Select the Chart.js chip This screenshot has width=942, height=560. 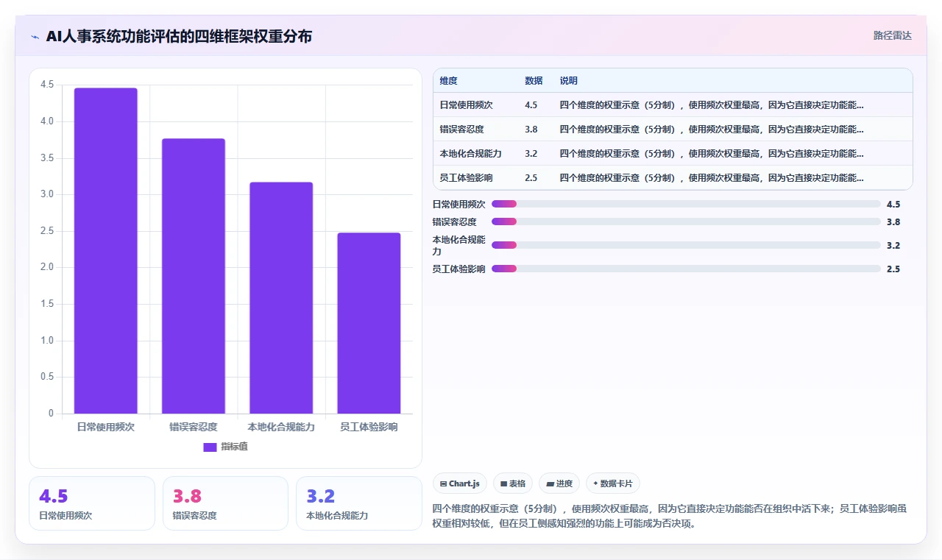(x=460, y=483)
